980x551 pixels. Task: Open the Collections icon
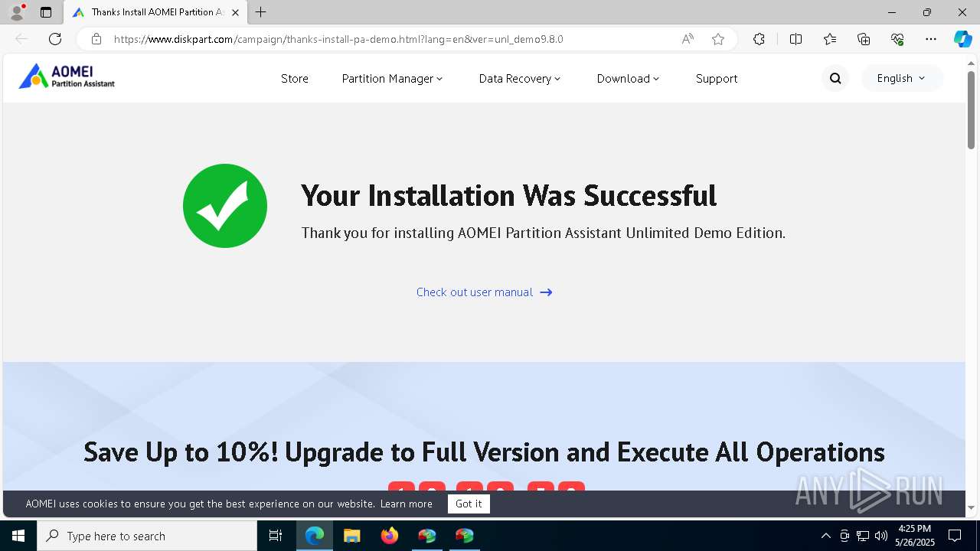864,39
